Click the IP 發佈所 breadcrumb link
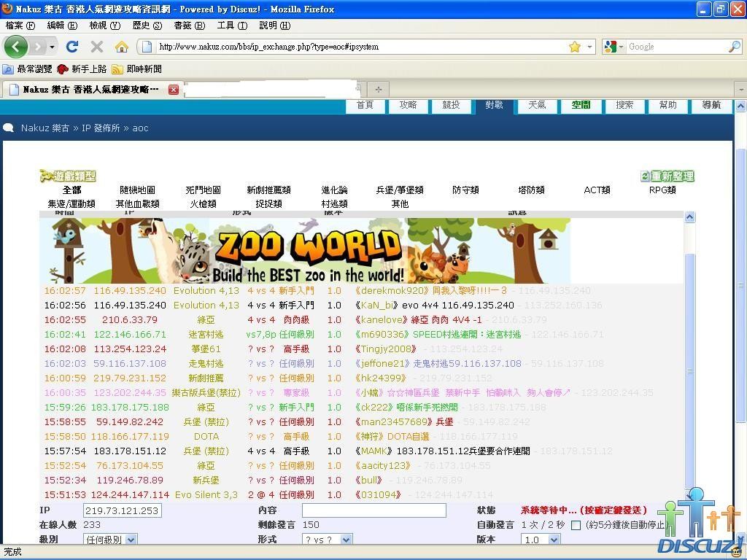Image resolution: width=747 pixels, height=560 pixels. (x=101, y=128)
